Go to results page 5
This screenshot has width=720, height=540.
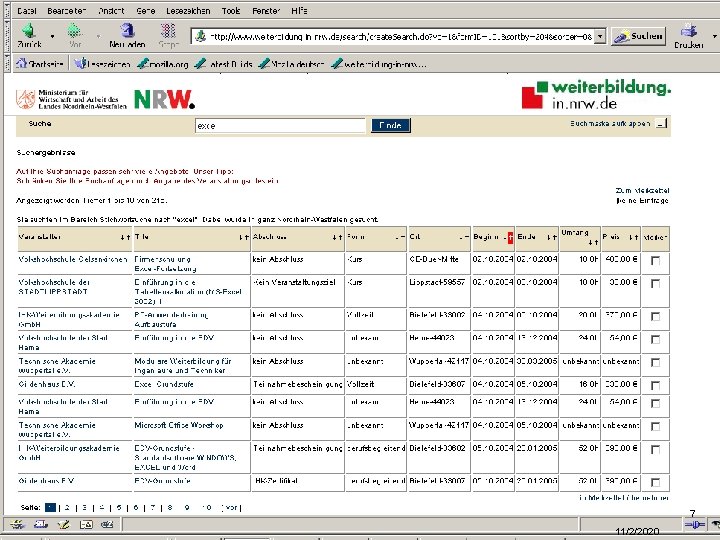[119, 507]
